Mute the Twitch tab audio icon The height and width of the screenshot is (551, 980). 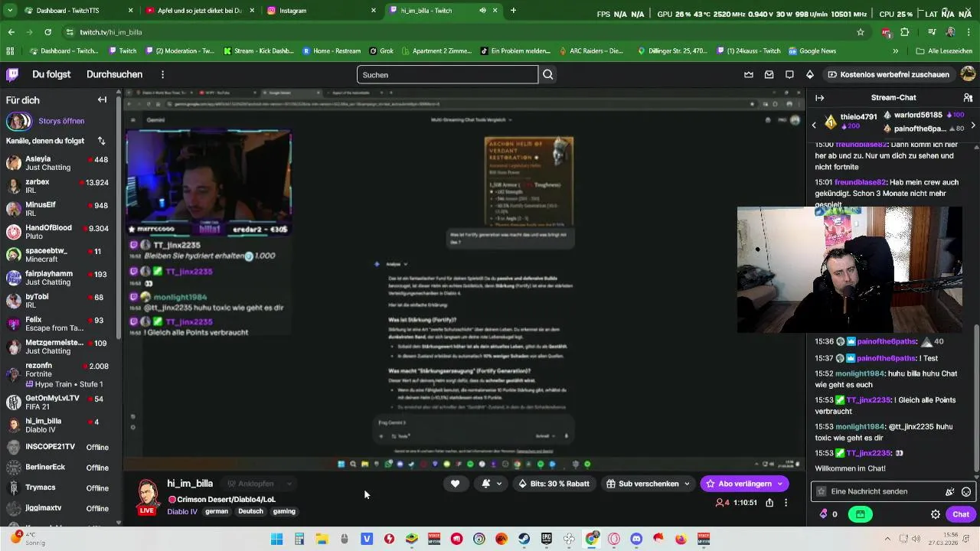pyautogui.click(x=482, y=11)
